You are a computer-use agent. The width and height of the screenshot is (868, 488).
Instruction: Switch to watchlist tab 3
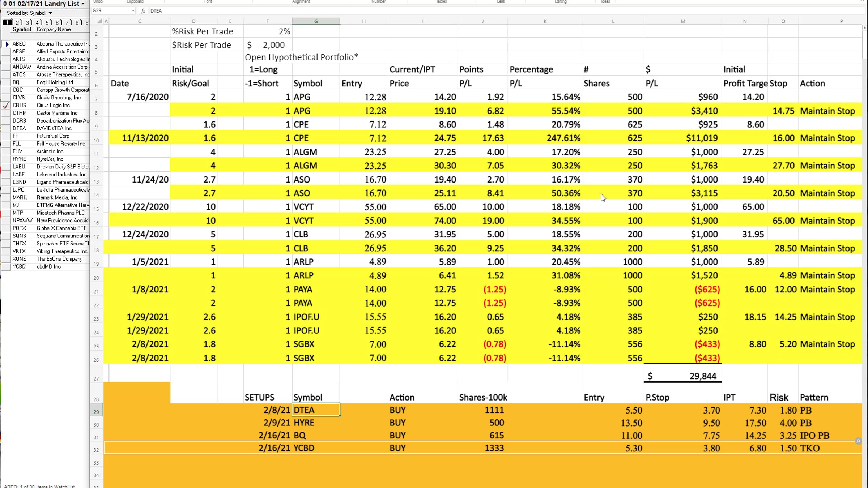[x=28, y=22]
